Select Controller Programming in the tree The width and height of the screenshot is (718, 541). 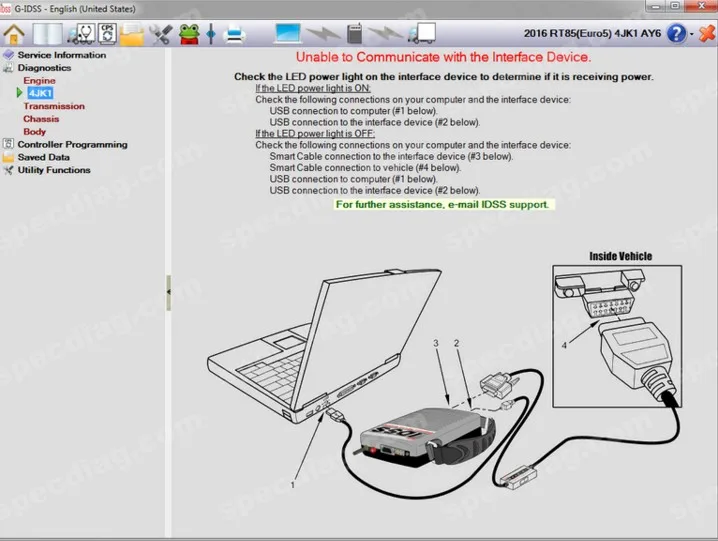click(x=72, y=145)
